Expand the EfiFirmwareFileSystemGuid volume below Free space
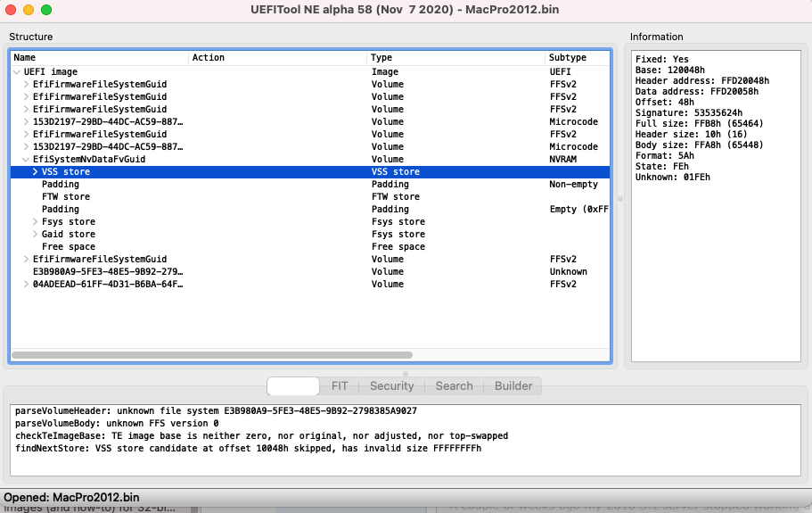The width and height of the screenshot is (812, 513). coord(26,259)
